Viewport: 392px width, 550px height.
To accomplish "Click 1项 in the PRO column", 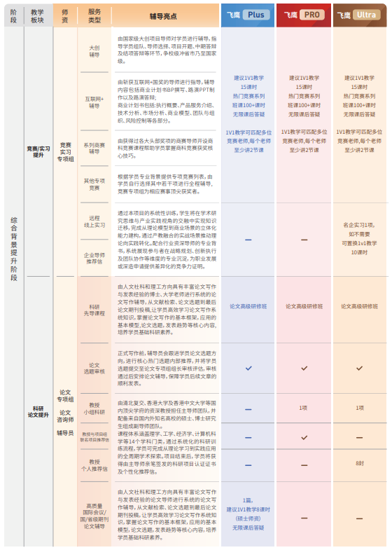I will point(303,408).
